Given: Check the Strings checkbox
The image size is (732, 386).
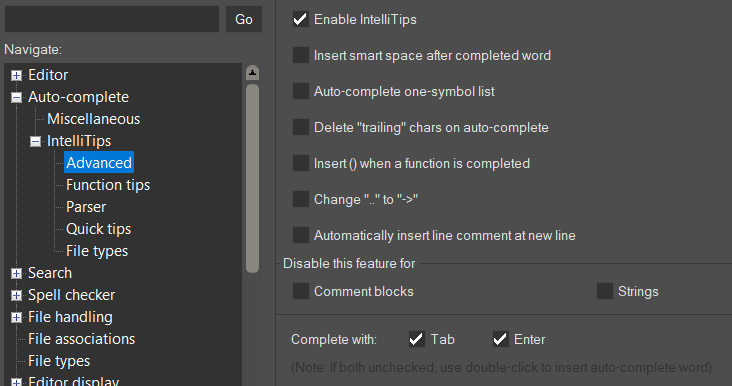Looking at the screenshot, I should 605,291.
